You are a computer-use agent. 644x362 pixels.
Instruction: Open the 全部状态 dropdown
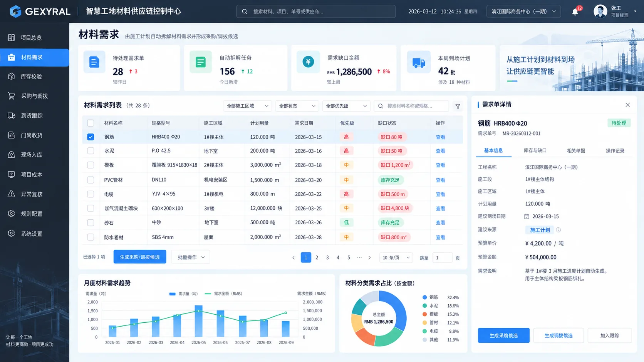[297, 106]
